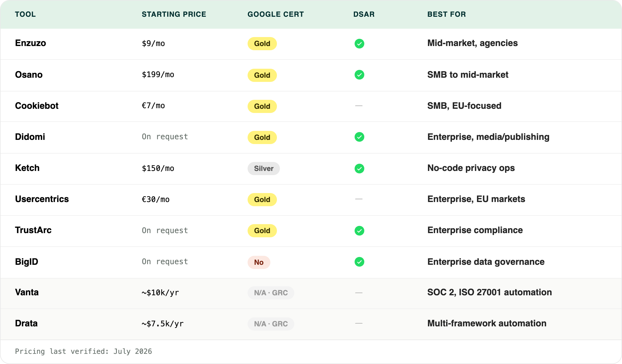Click 'SMB, EU-focused' text
The width and height of the screenshot is (622, 364).
click(x=464, y=106)
